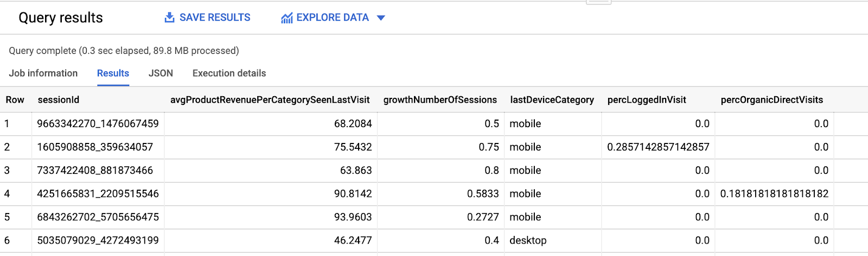This screenshot has width=868, height=256.
Task: Click the Explore Data chart icon
Action: tap(286, 18)
